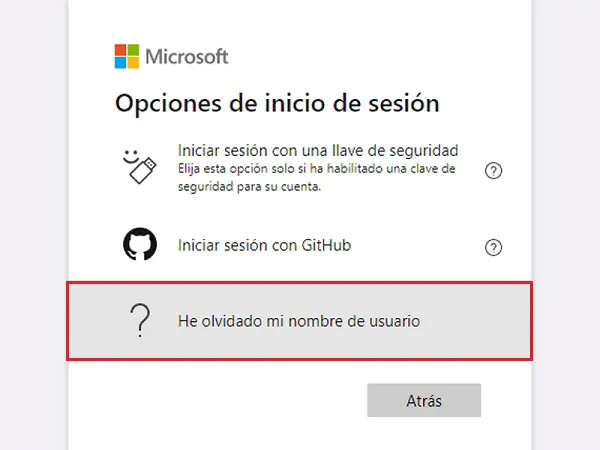
Task: Click the "Opciones de inicio de sesión" heading
Action: [x=278, y=103]
